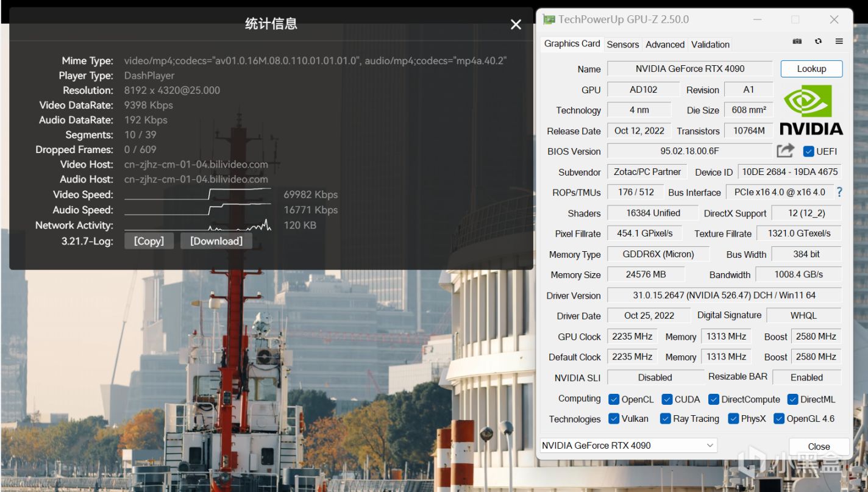Click the Close button in GPU-Z
Image resolution: width=868 pixels, height=492 pixels.
(x=819, y=446)
